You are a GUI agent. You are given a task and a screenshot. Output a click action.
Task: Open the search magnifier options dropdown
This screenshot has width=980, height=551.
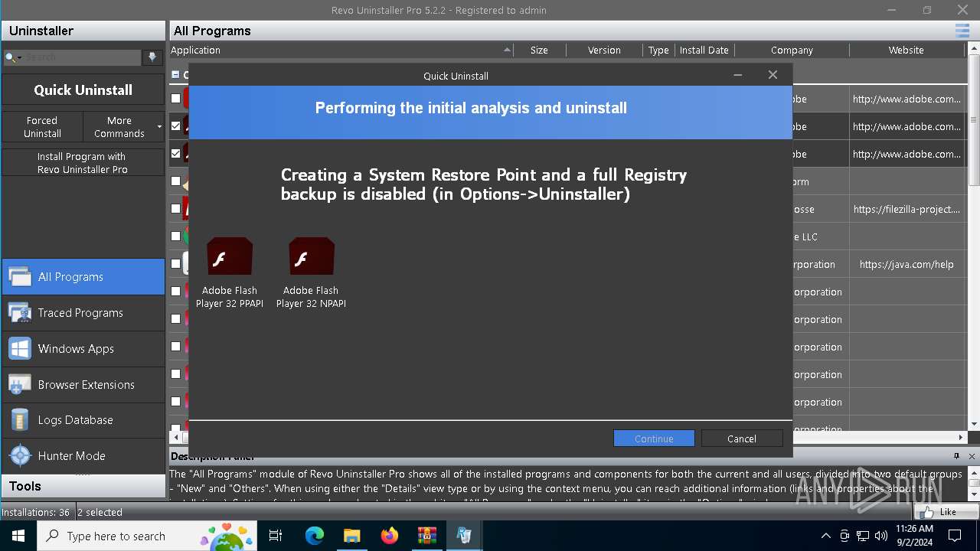click(x=13, y=57)
